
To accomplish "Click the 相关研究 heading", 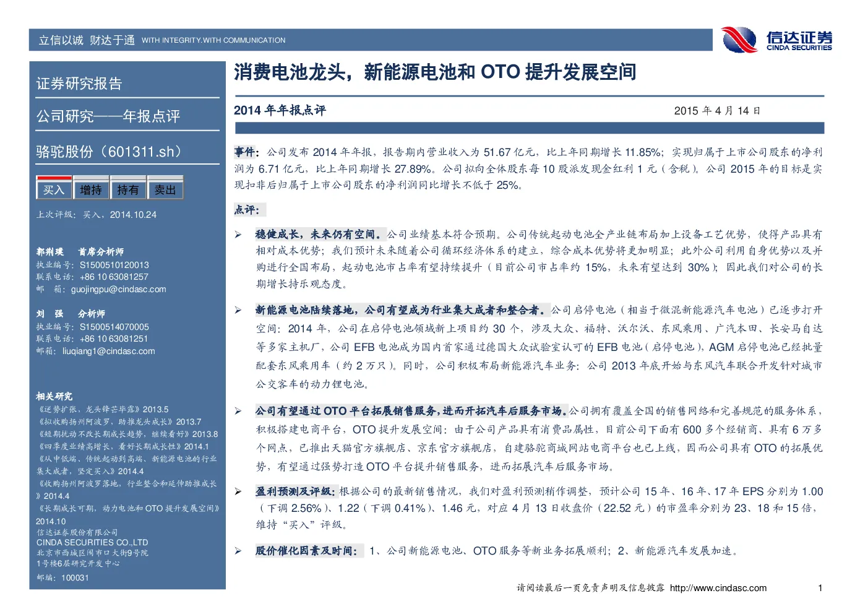I will tap(54, 396).
